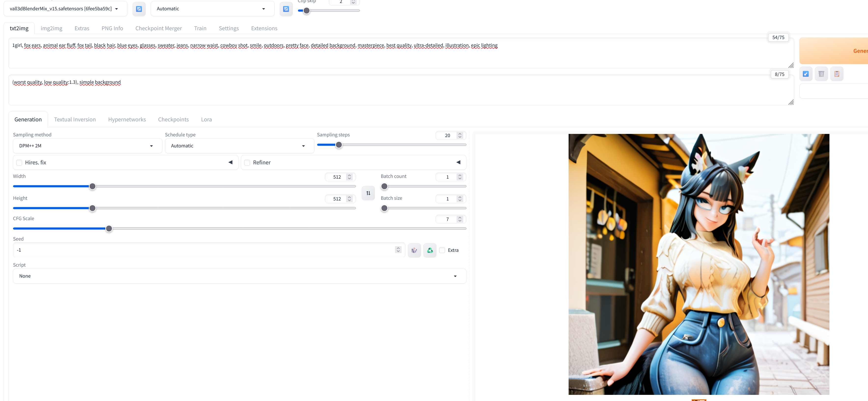Click the positive prompt text area
Screen dimensions: 868x401
tap(401, 53)
